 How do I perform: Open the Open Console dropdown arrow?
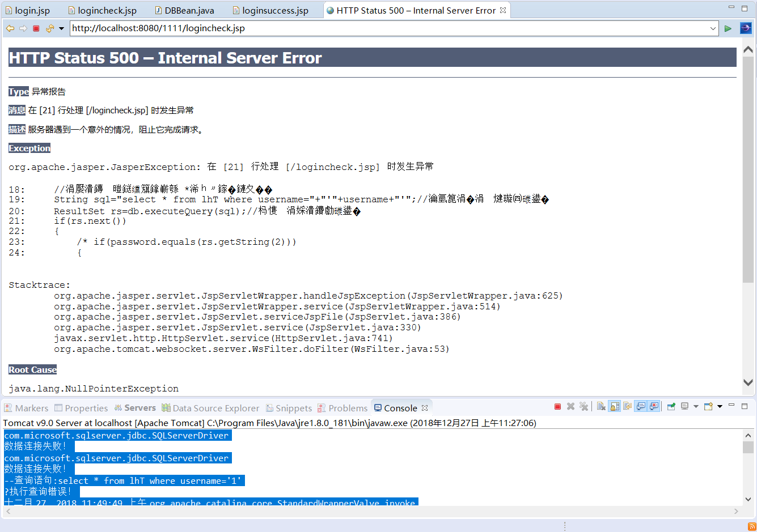point(720,406)
